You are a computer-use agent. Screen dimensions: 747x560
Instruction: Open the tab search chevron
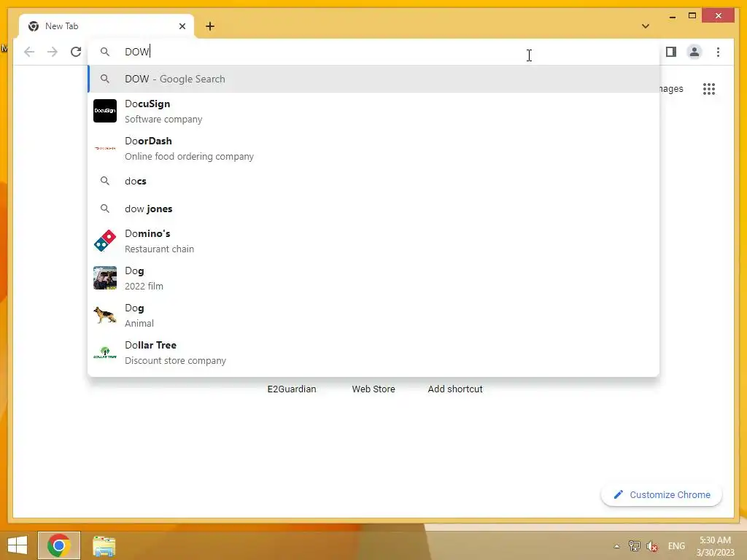[646, 26]
